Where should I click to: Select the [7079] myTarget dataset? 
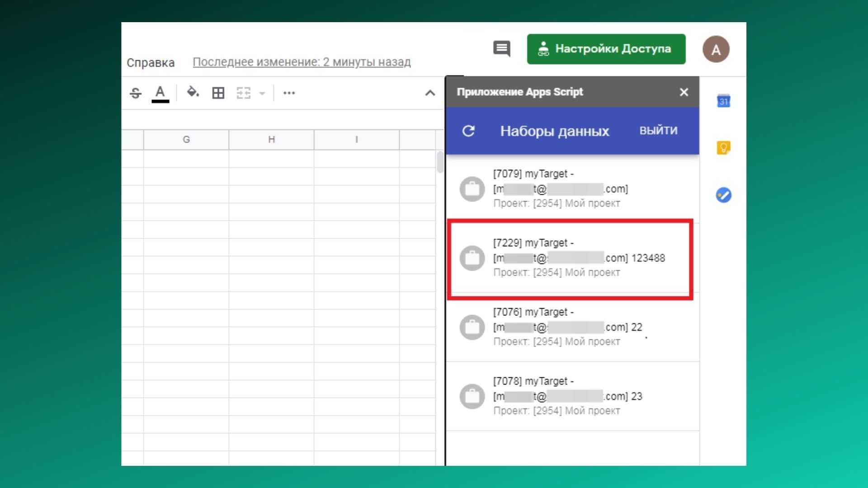click(x=573, y=189)
